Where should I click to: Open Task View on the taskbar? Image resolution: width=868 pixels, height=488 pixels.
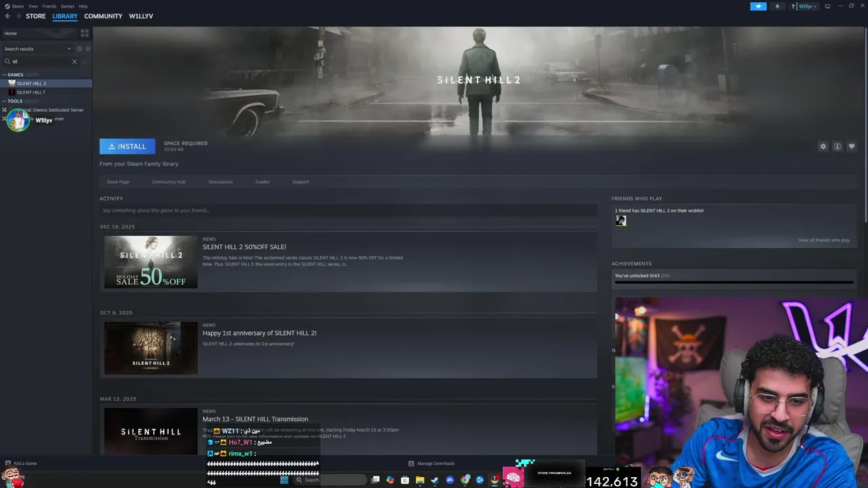click(x=375, y=480)
